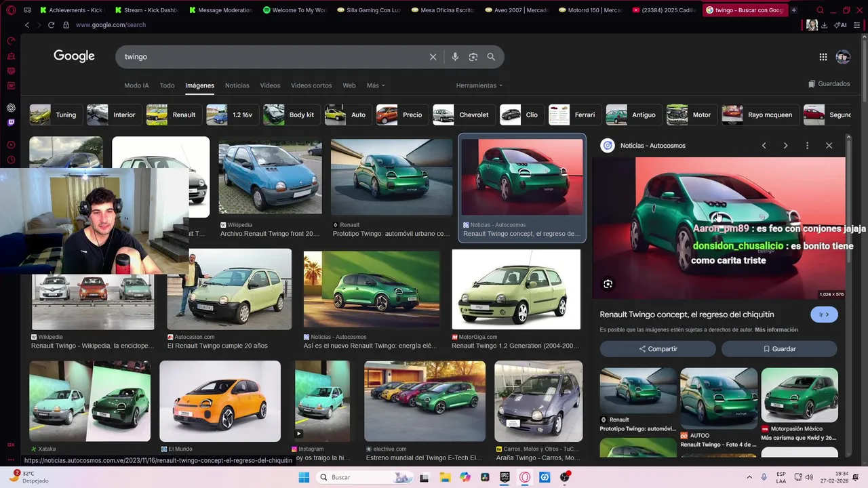Open Windows Start menu
This screenshot has height=488, width=868.
point(304,477)
